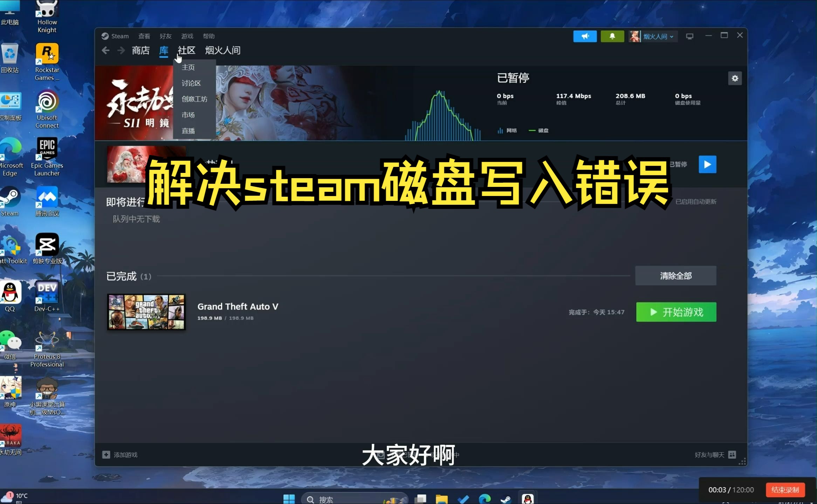Open the 查看 menu
This screenshot has height=504, width=817.
pos(144,36)
